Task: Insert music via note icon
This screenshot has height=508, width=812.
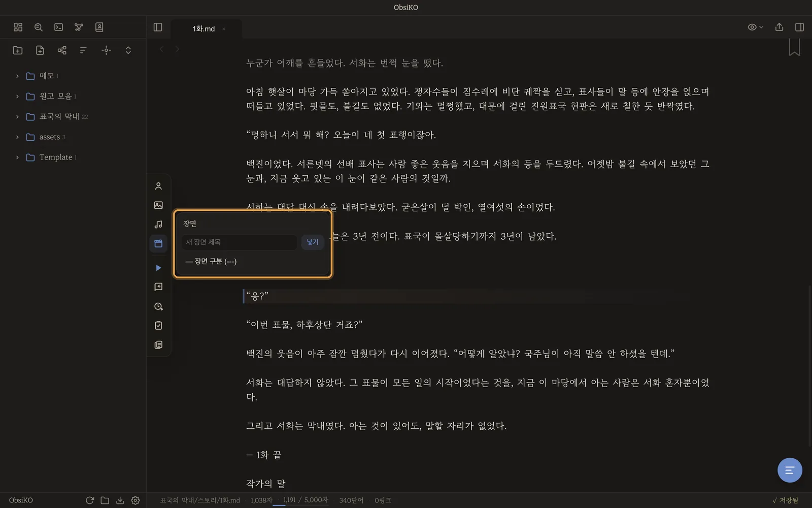Action: pyautogui.click(x=158, y=224)
